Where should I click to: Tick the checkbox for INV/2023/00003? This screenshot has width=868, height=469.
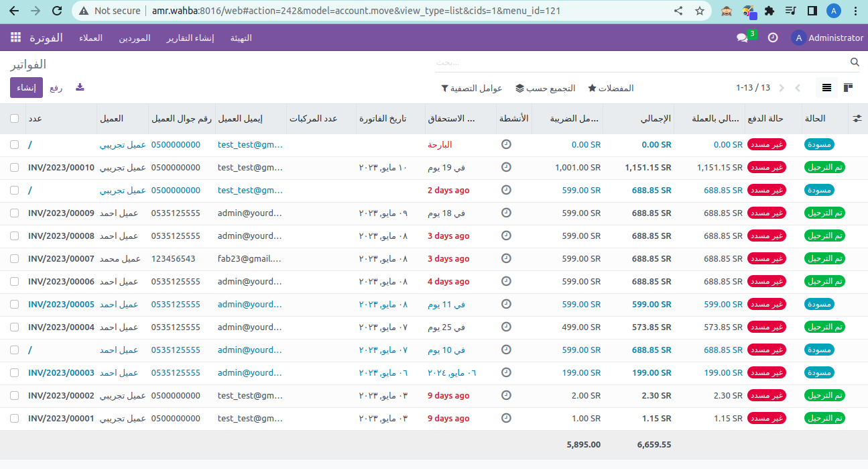[x=15, y=372]
